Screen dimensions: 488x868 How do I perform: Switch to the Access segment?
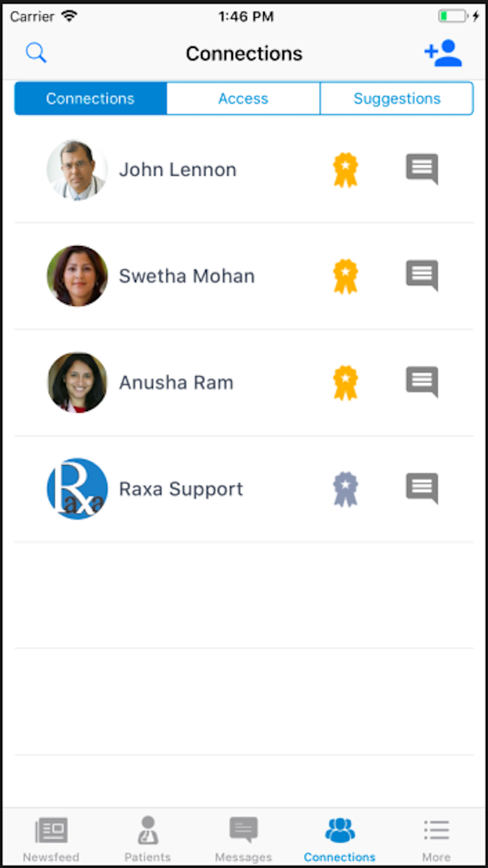click(x=243, y=99)
